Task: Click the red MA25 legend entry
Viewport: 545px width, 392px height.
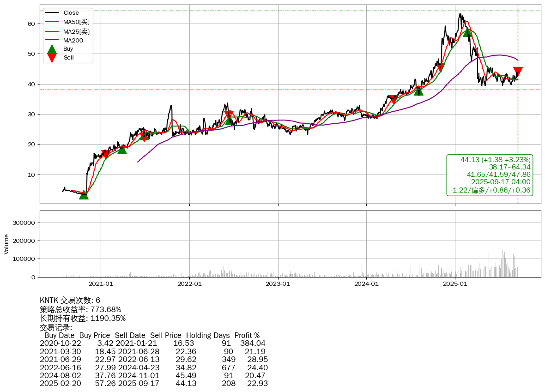Action: 76,31
